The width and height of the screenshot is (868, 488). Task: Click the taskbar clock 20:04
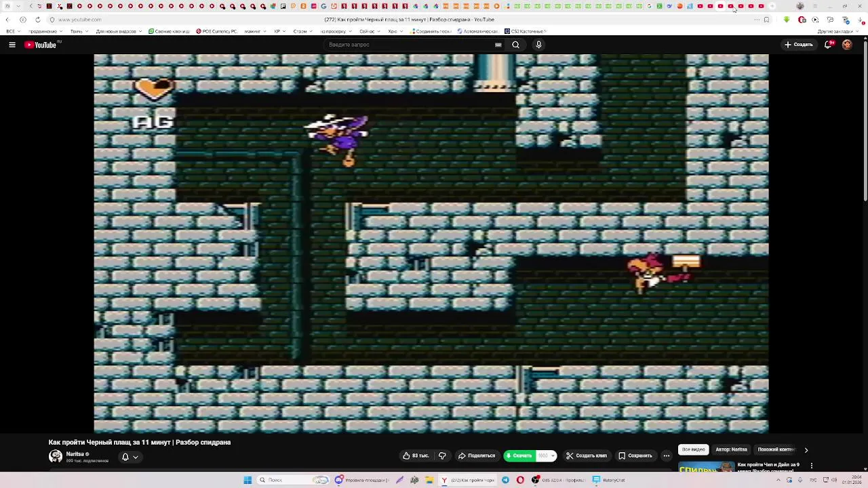click(x=852, y=480)
